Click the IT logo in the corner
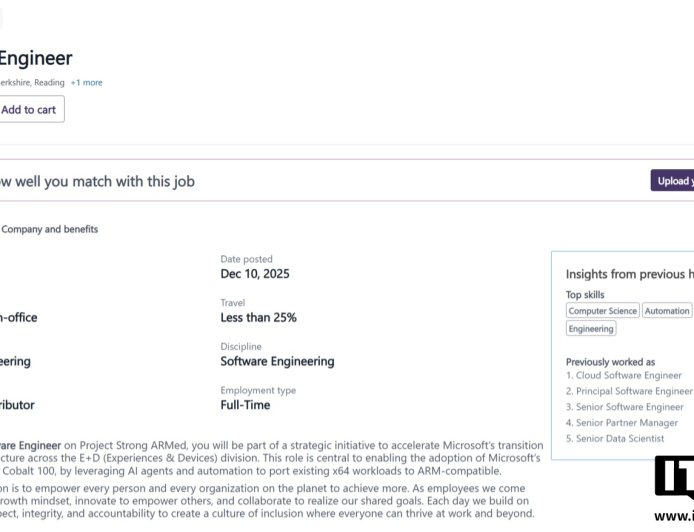 pyautogui.click(x=674, y=478)
